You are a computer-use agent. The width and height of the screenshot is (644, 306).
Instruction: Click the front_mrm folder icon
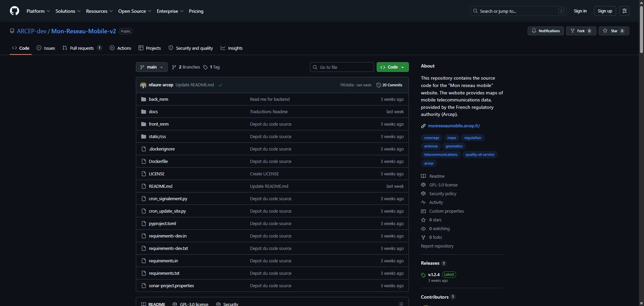click(x=144, y=124)
